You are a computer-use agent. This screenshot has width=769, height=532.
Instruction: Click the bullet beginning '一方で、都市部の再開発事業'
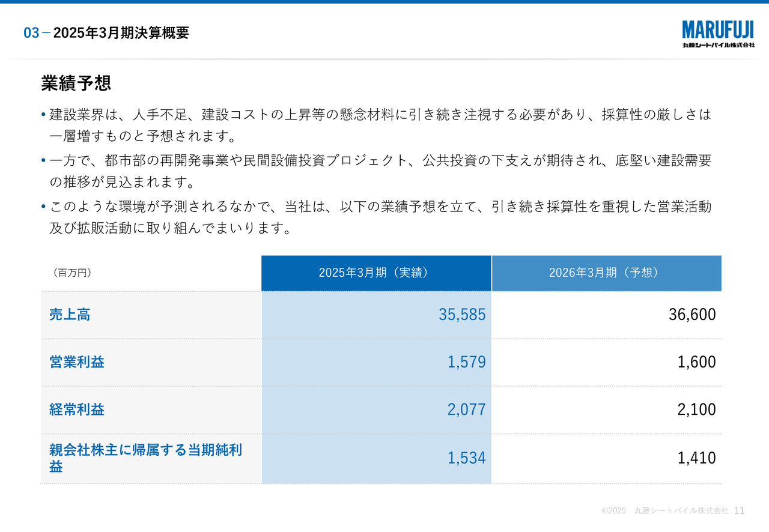tap(380, 171)
